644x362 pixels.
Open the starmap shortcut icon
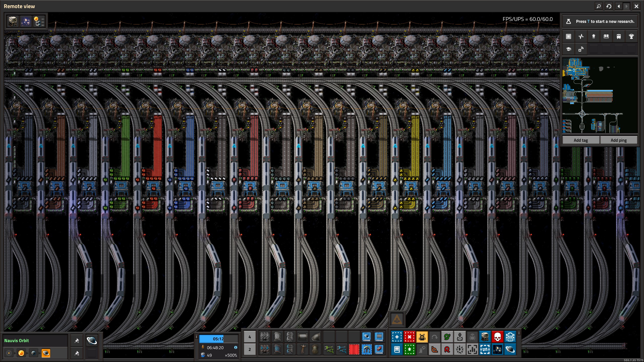pos(497,349)
